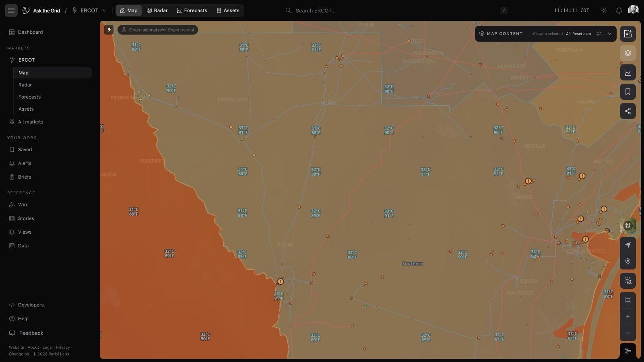The height and width of the screenshot is (362, 644).
Task: Open the Privacy footer link
Action: pyautogui.click(x=63, y=348)
